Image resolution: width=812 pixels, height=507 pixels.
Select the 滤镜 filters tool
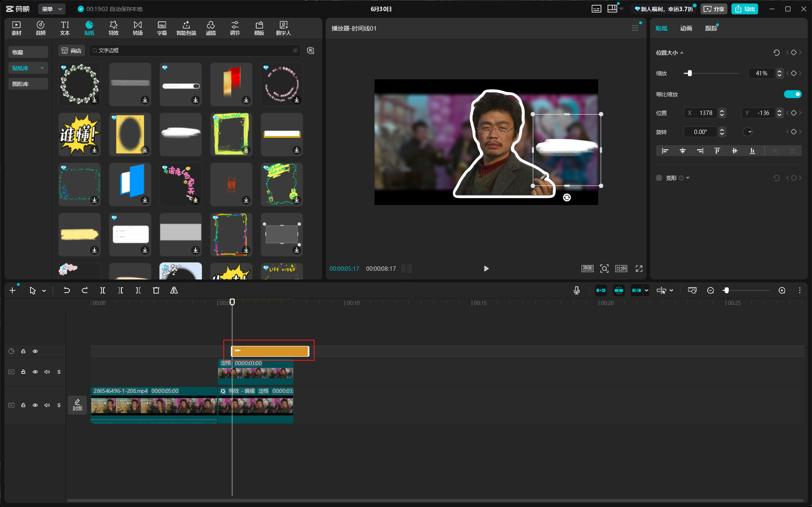tap(211, 28)
